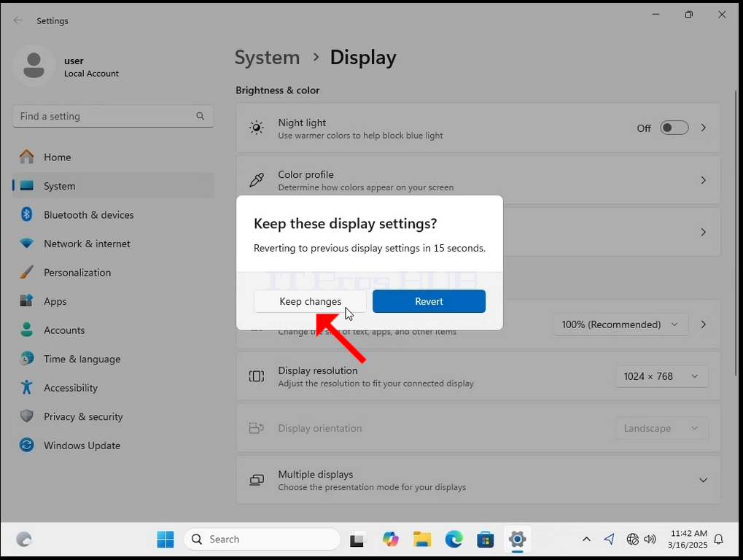Click the Home house icon

(x=26, y=157)
